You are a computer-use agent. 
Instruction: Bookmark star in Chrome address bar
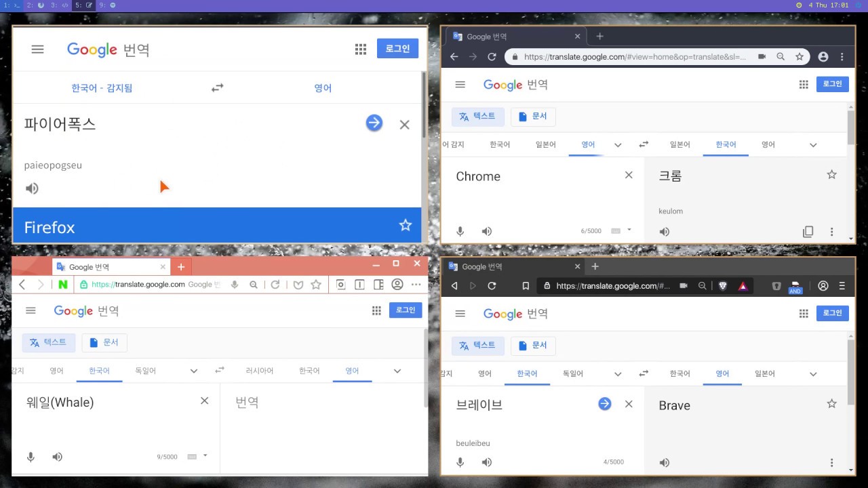pyautogui.click(x=800, y=57)
